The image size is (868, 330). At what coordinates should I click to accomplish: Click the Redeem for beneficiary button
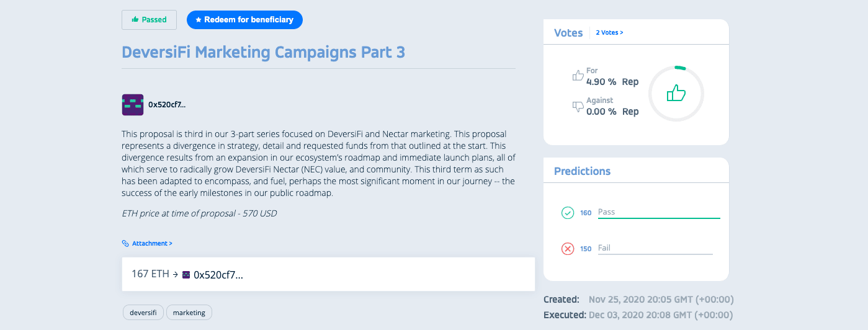(x=244, y=20)
